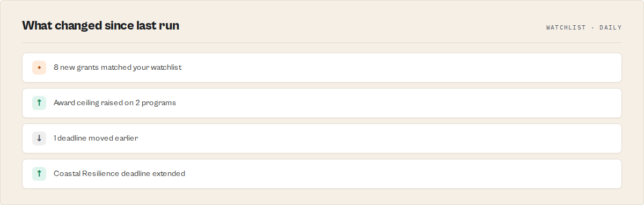Click the WATCHLIST label in the header
Image resolution: width=644 pixels, height=205 pixels.
tap(566, 27)
